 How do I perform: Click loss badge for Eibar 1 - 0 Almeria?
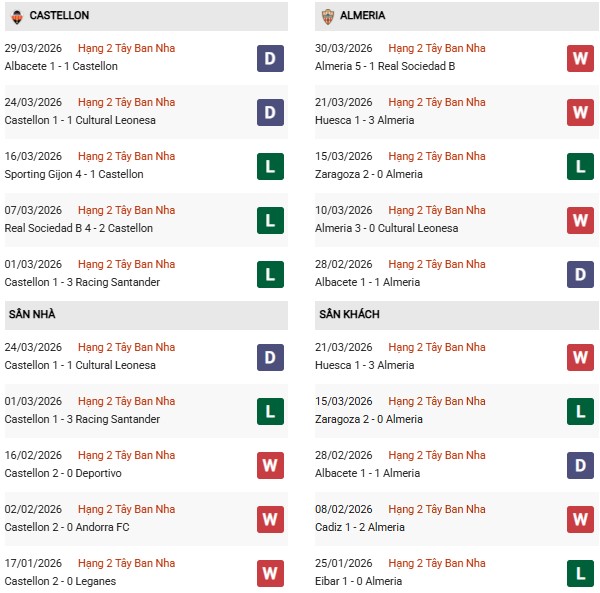580,573
